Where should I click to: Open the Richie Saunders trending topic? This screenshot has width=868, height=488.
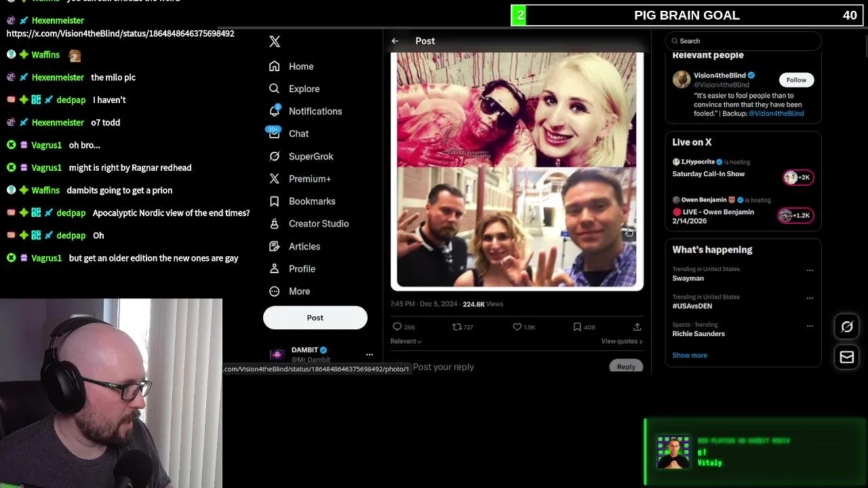pyautogui.click(x=698, y=334)
